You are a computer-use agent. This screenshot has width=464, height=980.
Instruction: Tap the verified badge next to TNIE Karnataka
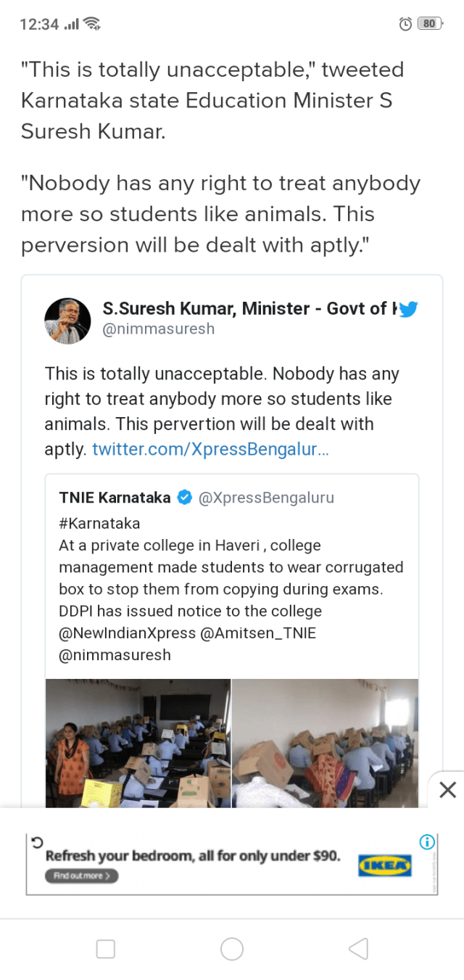185,498
